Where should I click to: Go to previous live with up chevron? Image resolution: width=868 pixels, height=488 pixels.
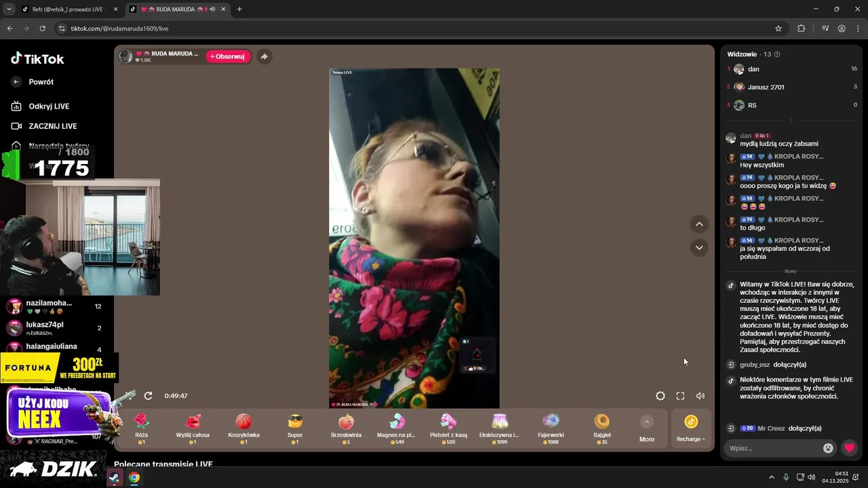699,224
